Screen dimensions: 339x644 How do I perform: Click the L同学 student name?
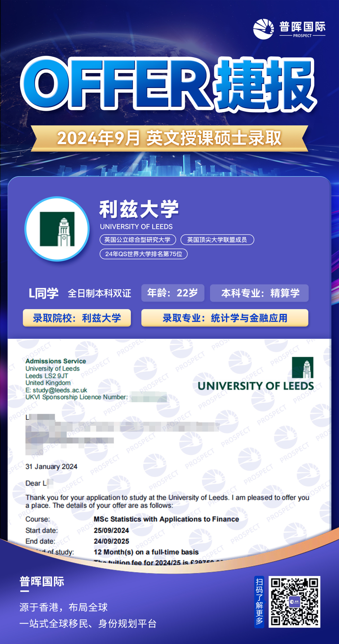pyautogui.click(x=43, y=293)
